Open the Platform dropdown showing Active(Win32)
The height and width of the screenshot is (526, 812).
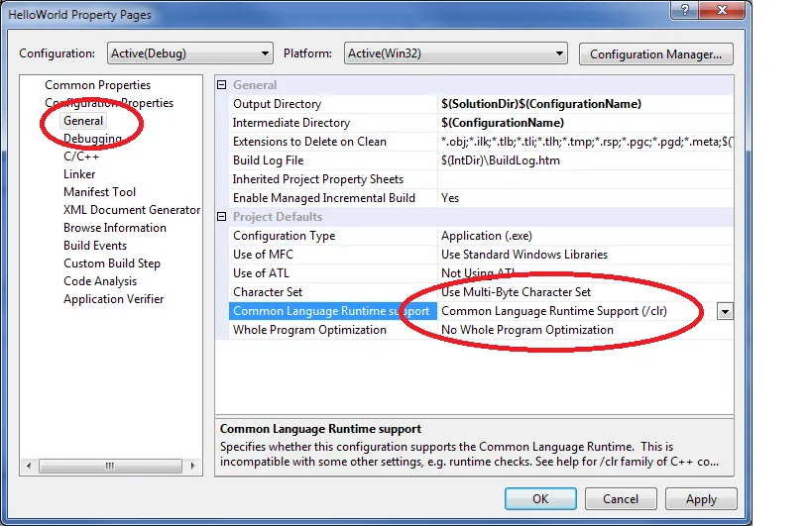[x=455, y=53]
